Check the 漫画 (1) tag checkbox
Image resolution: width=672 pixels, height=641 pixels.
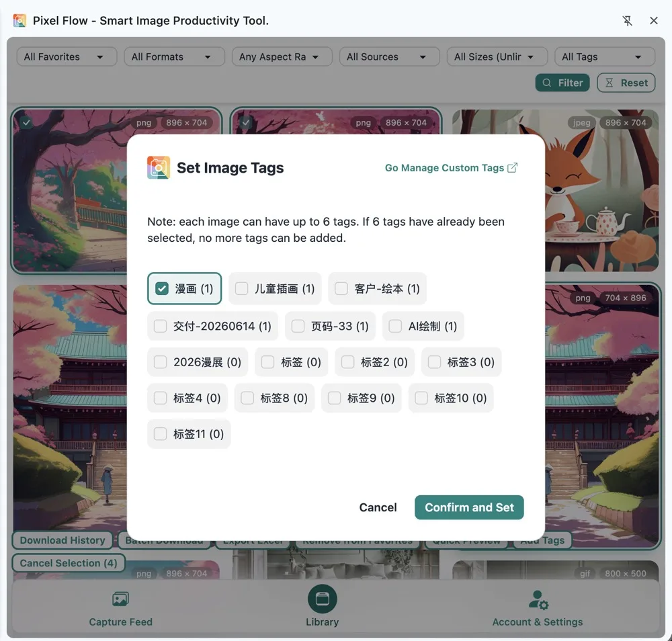click(161, 288)
